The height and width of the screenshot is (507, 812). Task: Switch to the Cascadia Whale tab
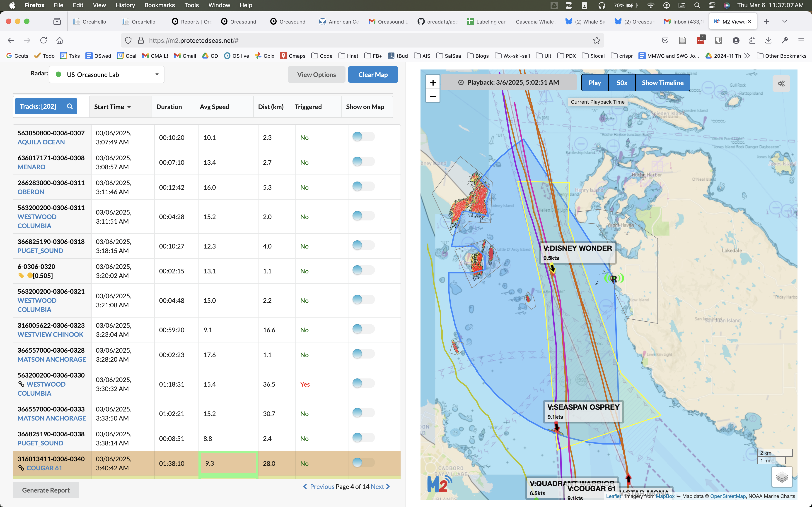pyautogui.click(x=534, y=22)
